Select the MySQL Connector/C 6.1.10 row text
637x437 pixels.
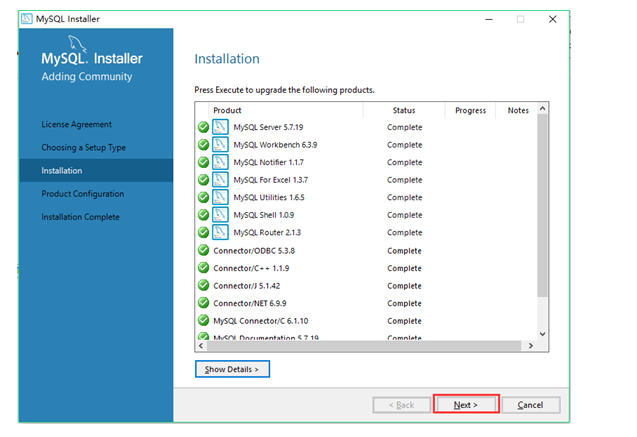point(261,321)
